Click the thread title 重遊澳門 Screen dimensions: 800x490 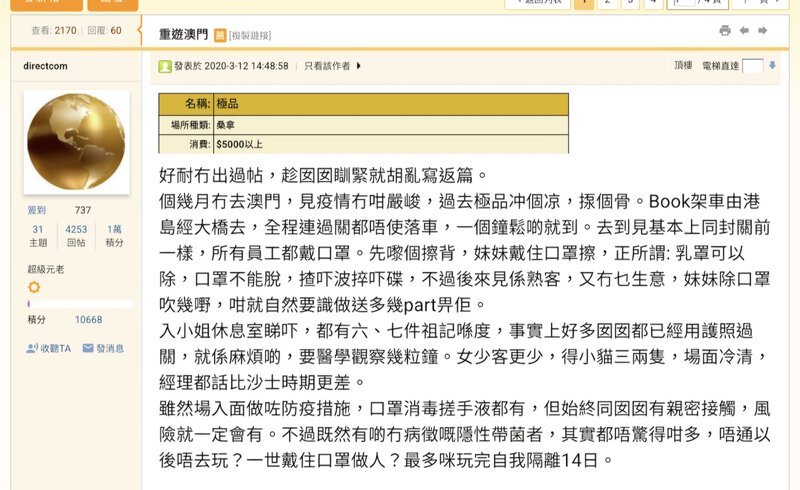pyautogui.click(x=184, y=35)
